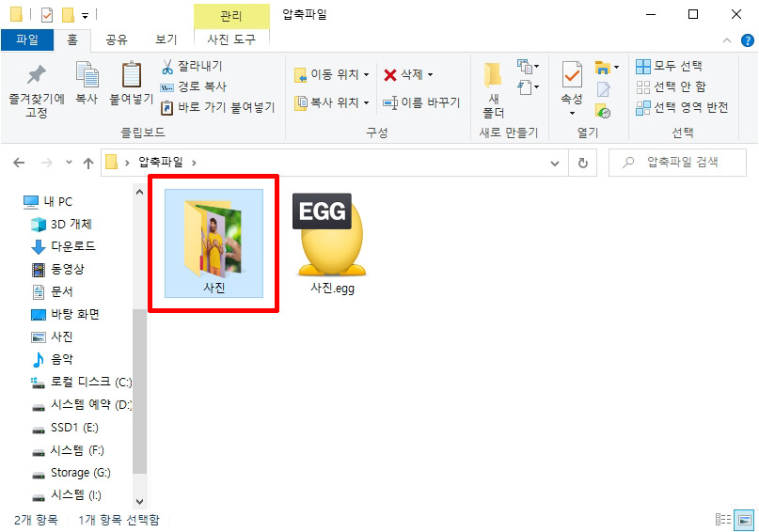The height and width of the screenshot is (532, 759).
Task: Open the 삭제 dropdown arrow
Action: tap(430, 74)
